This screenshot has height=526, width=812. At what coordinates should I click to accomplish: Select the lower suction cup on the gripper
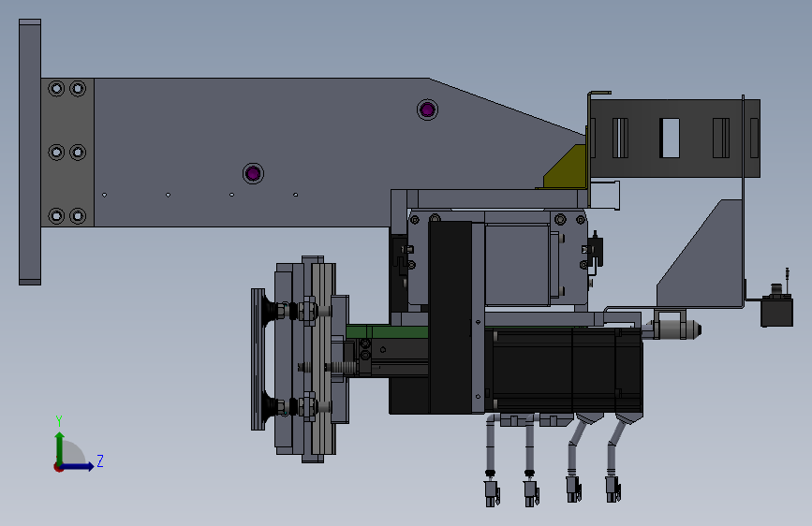coord(271,407)
